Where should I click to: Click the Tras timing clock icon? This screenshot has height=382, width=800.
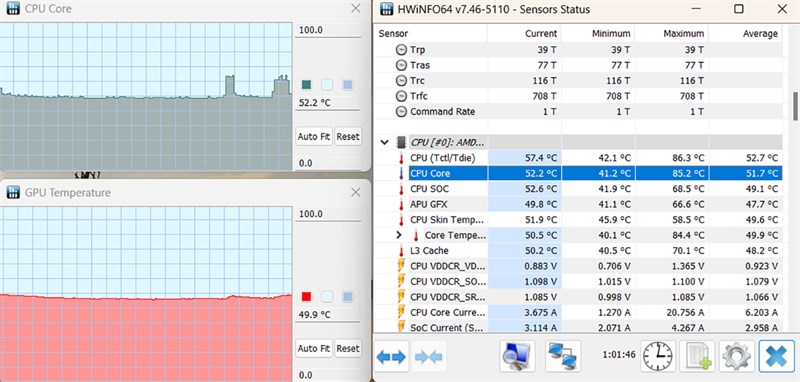(402, 65)
